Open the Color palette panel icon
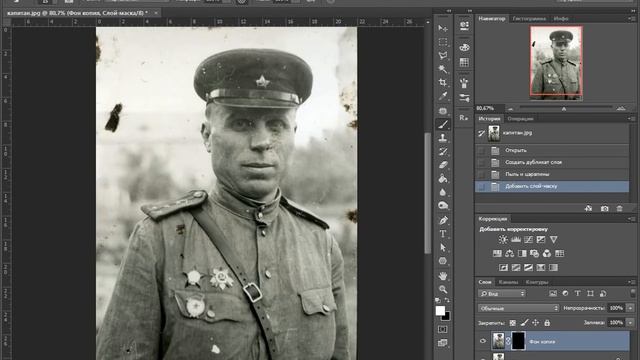Image resolution: width=640 pixels, height=360 pixels. coord(464,47)
